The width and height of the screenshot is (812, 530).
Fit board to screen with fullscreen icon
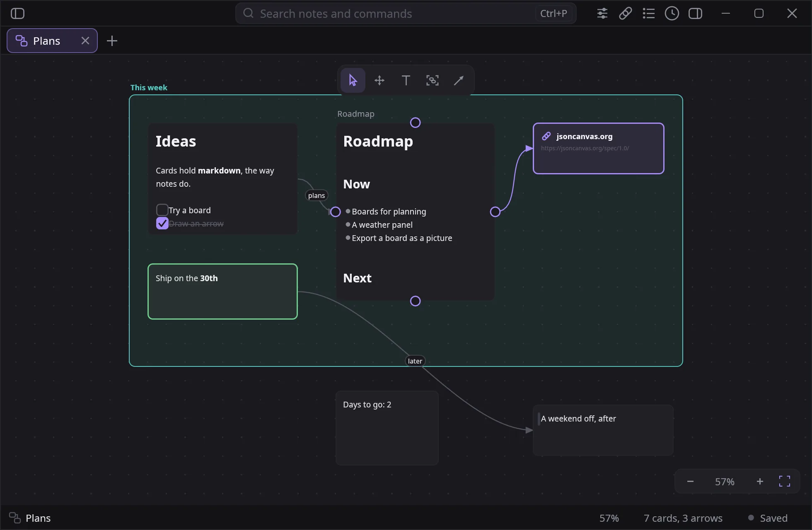click(x=785, y=482)
